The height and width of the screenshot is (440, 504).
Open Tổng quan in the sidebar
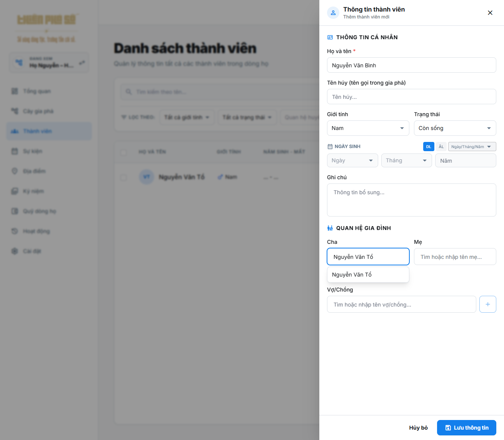[x=49, y=91]
